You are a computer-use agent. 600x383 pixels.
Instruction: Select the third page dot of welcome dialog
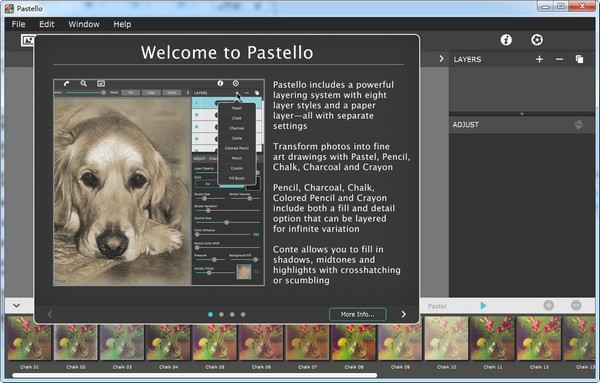pyautogui.click(x=232, y=315)
